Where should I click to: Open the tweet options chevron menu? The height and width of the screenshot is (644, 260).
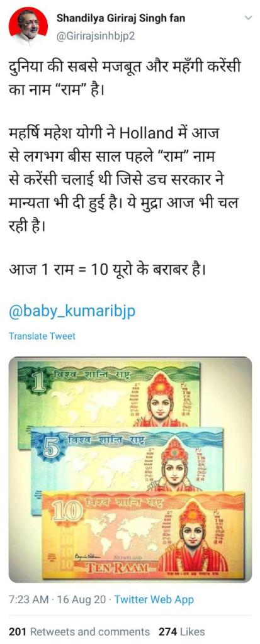tap(247, 18)
